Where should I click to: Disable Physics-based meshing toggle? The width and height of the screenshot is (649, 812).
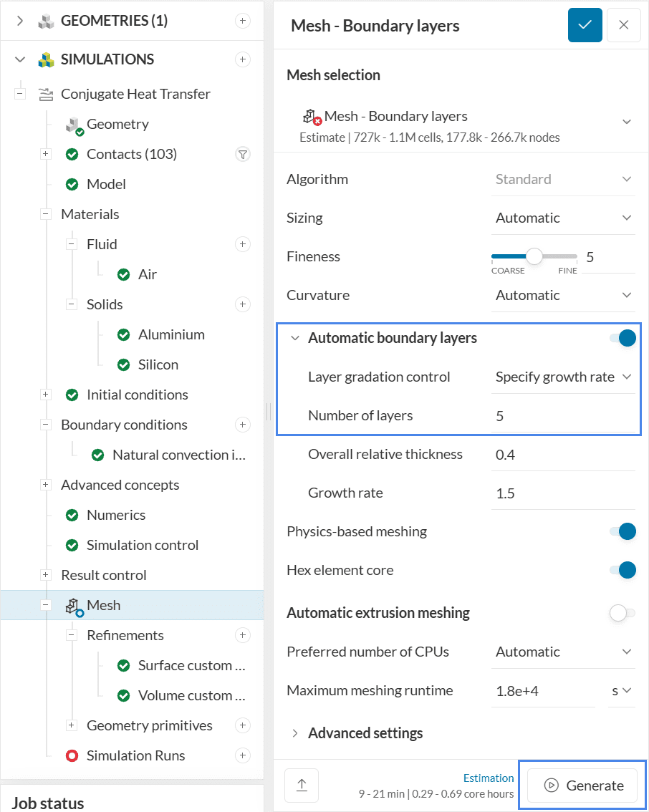coord(622,531)
